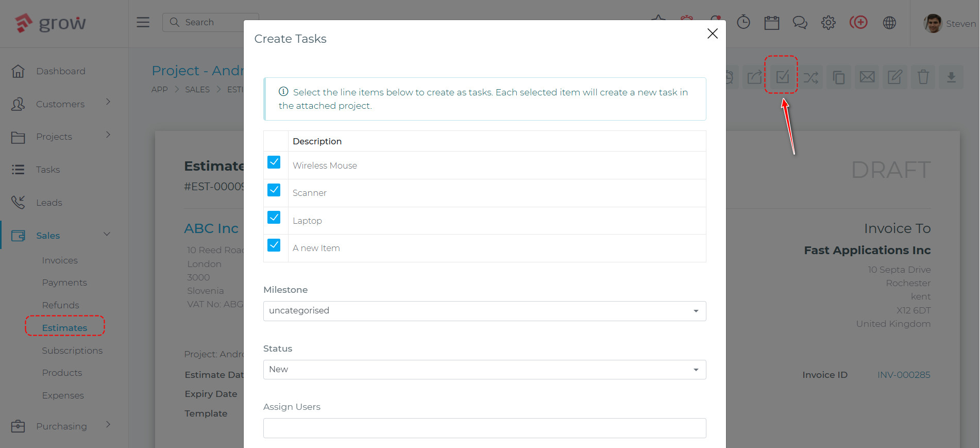Click the grow logo
This screenshot has height=448, width=980.
coord(50,23)
